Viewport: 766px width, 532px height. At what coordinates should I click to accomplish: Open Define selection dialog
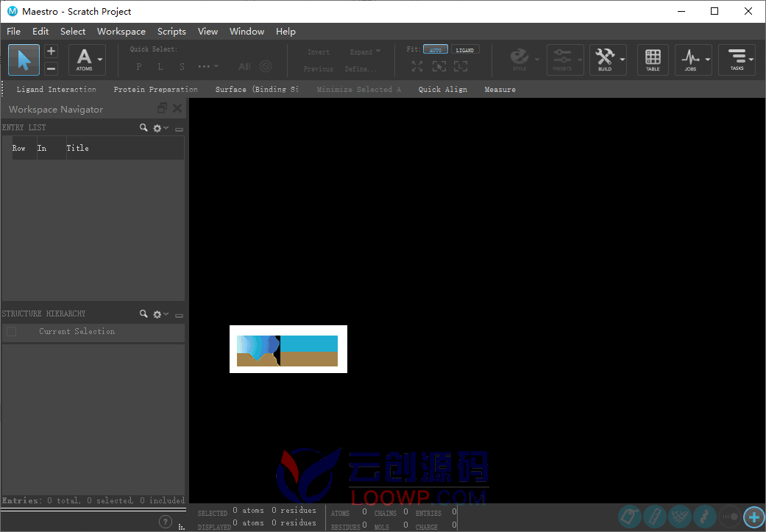click(x=361, y=69)
